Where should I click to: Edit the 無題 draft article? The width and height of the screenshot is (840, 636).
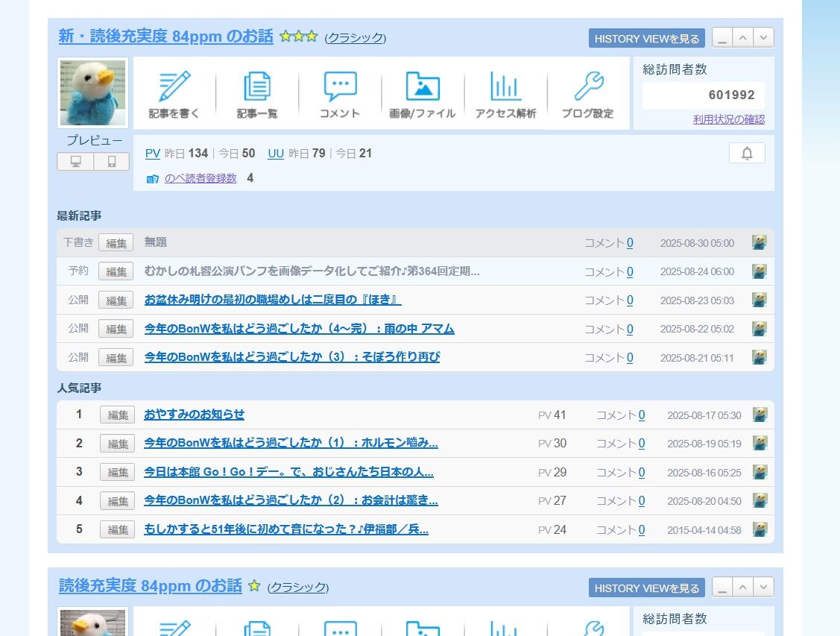tap(116, 243)
